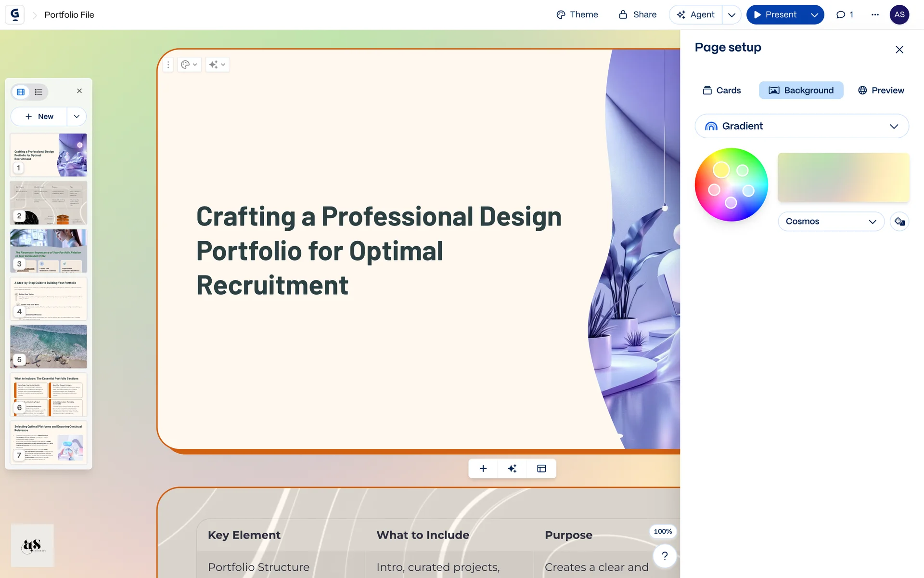Click the card template layout icon
Screen dimensions: 924x578
click(541, 469)
